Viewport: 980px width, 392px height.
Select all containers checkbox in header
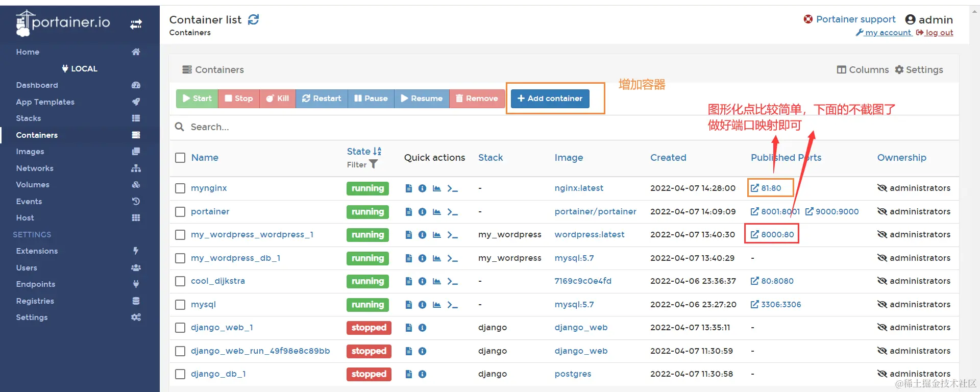pos(180,158)
